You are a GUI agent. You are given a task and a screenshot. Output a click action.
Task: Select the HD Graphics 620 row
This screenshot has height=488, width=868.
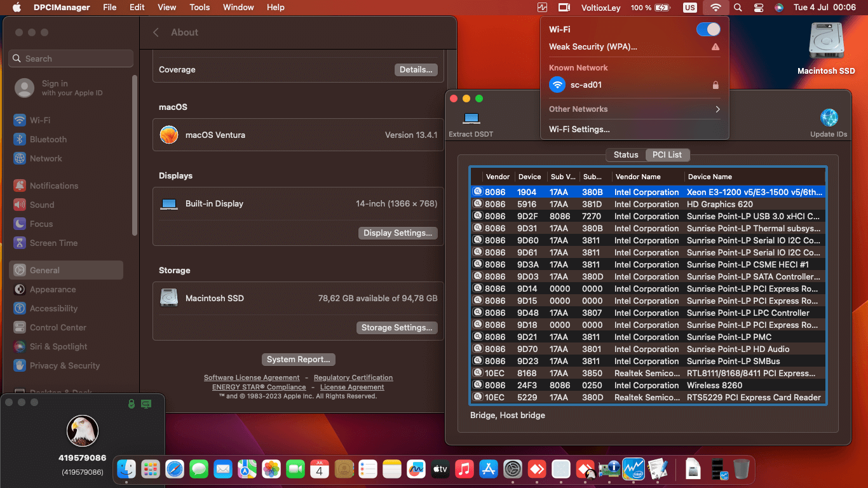648,204
